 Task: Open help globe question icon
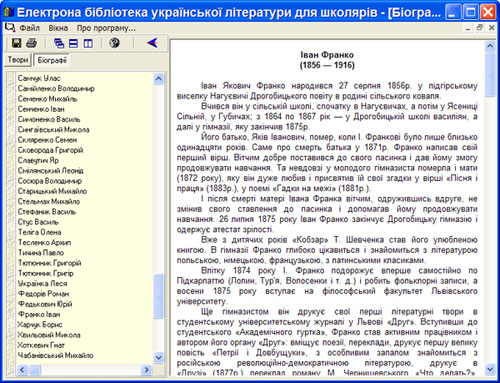pos(114,43)
